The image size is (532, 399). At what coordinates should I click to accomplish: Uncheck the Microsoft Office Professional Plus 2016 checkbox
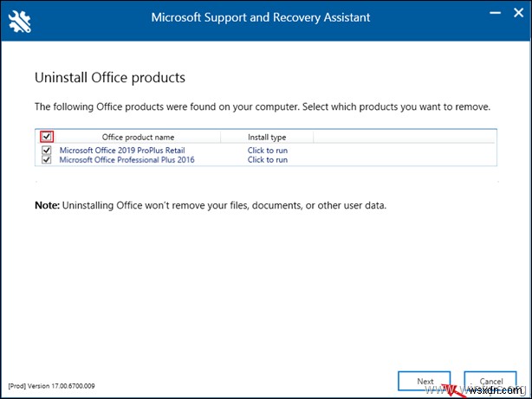coord(46,160)
